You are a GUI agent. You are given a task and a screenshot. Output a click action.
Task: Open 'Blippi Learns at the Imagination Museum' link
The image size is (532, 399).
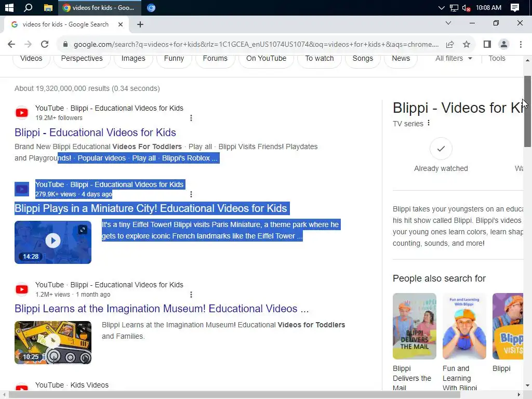pos(162,309)
